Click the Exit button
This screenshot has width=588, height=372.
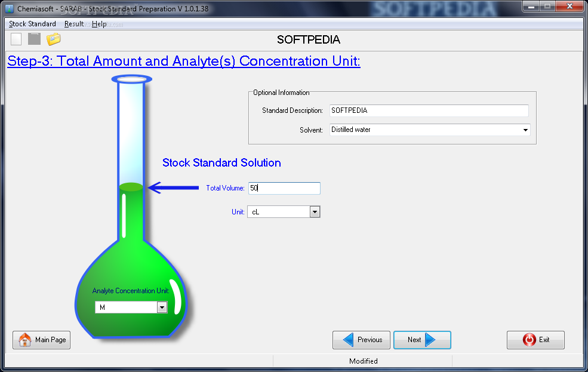pos(535,340)
